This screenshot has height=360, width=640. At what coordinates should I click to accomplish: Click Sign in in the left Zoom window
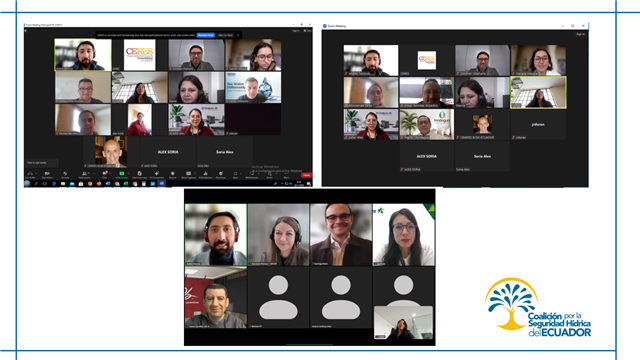click(x=296, y=31)
